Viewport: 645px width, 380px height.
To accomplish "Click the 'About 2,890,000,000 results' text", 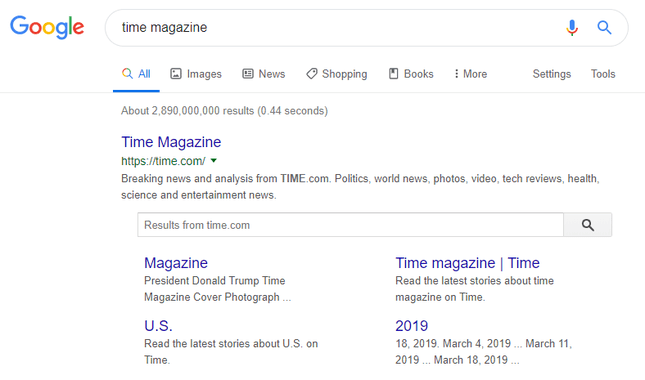I will tap(224, 111).
